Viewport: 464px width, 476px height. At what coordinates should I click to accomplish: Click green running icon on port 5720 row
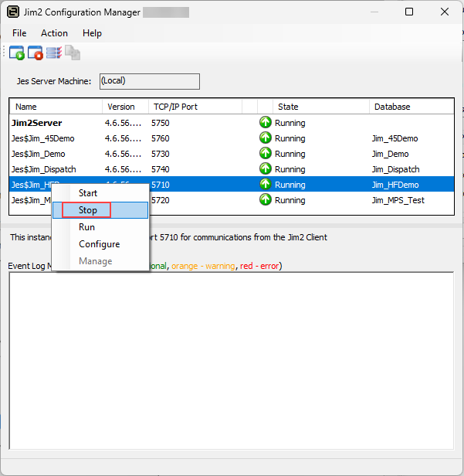[x=266, y=199]
